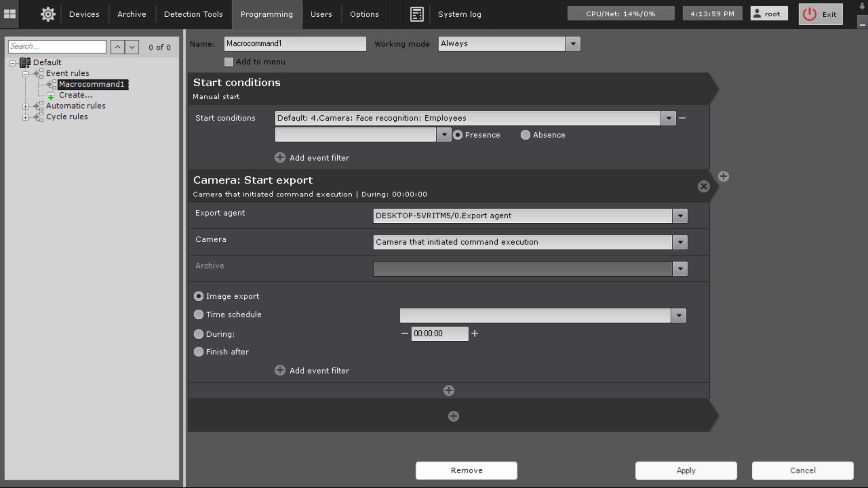Click the settings gear icon
The width and height of the screenshot is (868, 488).
(48, 14)
